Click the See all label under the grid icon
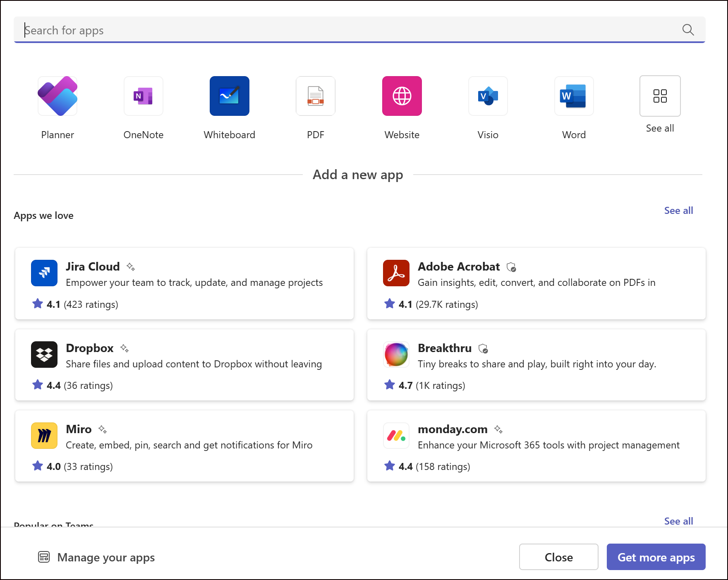 pyautogui.click(x=660, y=128)
